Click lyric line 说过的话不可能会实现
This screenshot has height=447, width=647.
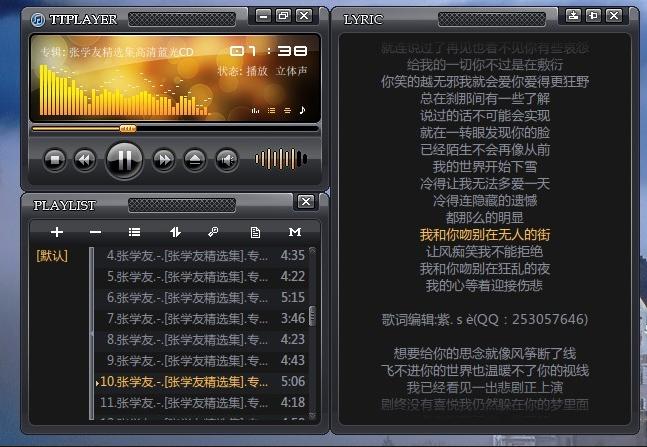pyautogui.click(x=485, y=116)
